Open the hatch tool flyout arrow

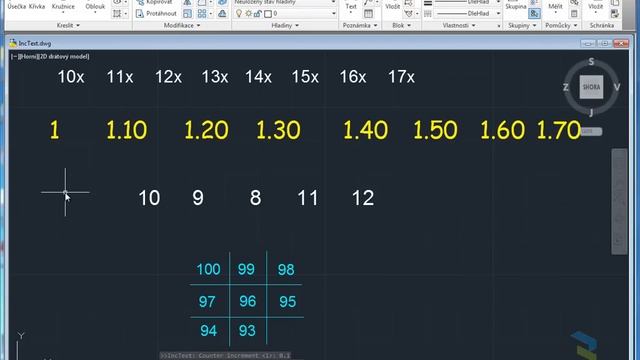[125, 14]
